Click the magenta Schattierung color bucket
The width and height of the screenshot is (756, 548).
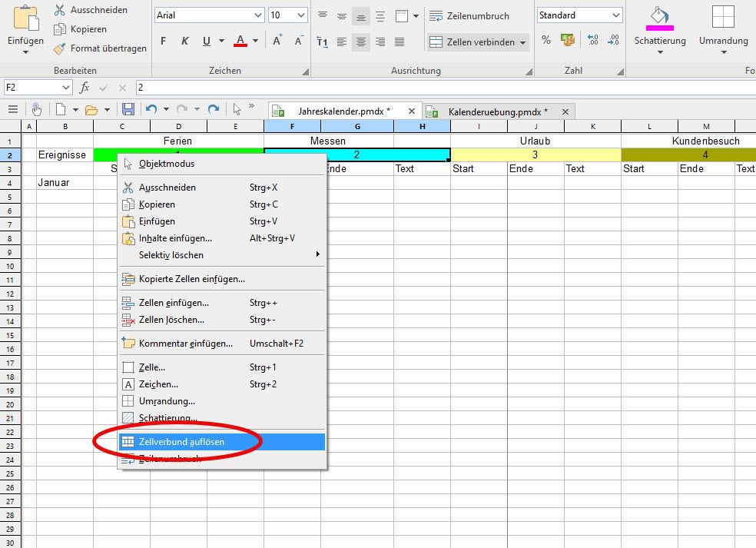660,19
